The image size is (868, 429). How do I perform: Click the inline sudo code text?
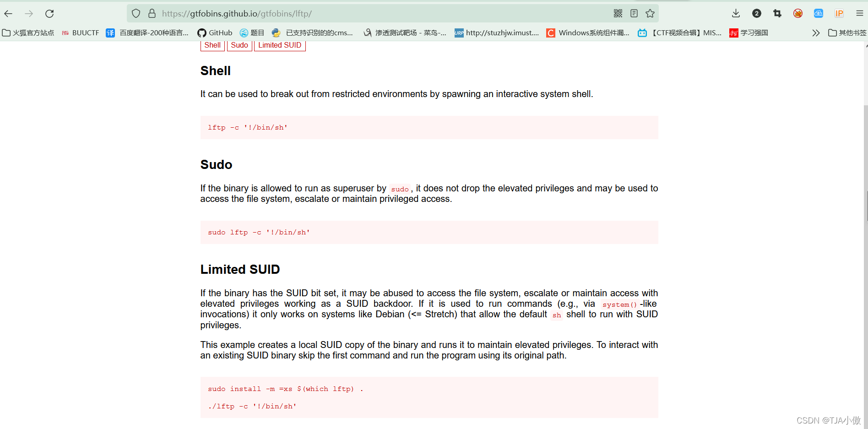point(400,190)
